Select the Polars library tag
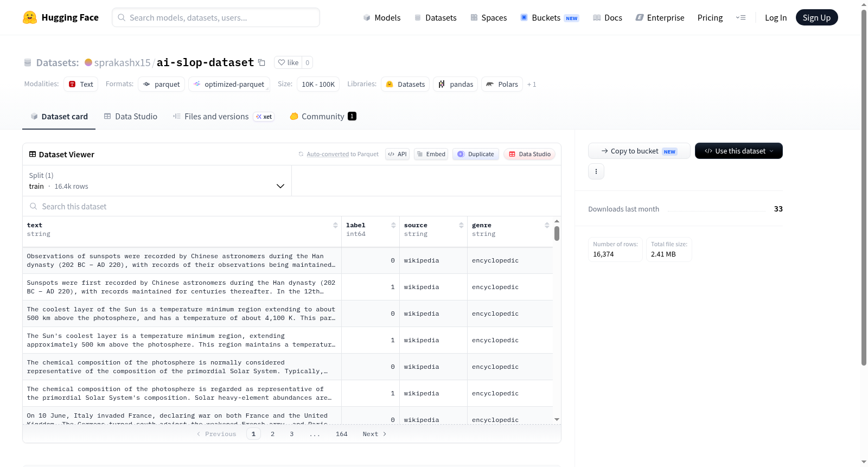 [502, 84]
